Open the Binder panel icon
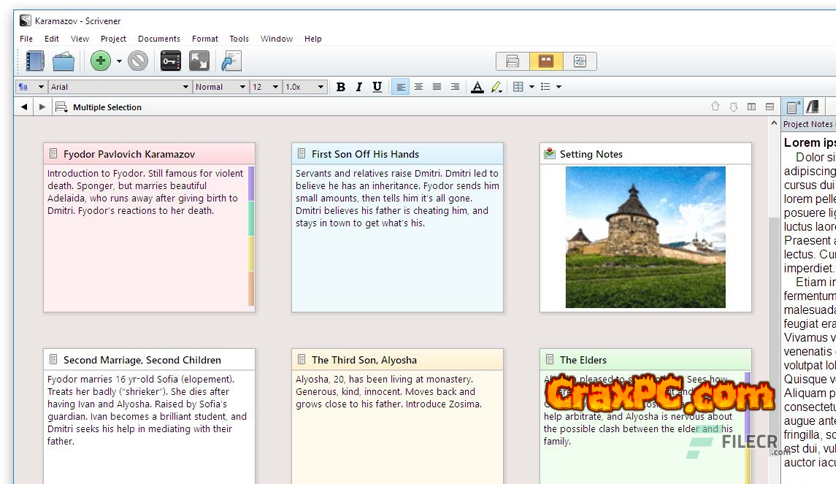This screenshot has width=836, height=484. click(x=36, y=61)
